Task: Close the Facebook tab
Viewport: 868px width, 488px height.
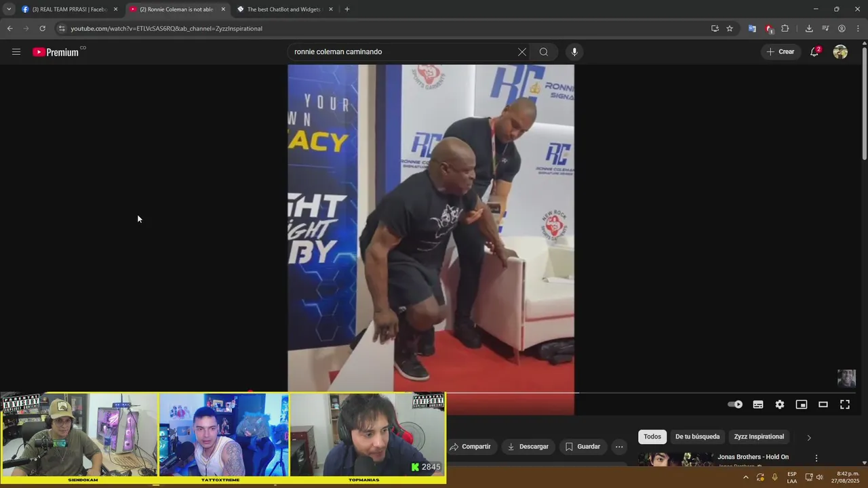Action: (x=115, y=9)
